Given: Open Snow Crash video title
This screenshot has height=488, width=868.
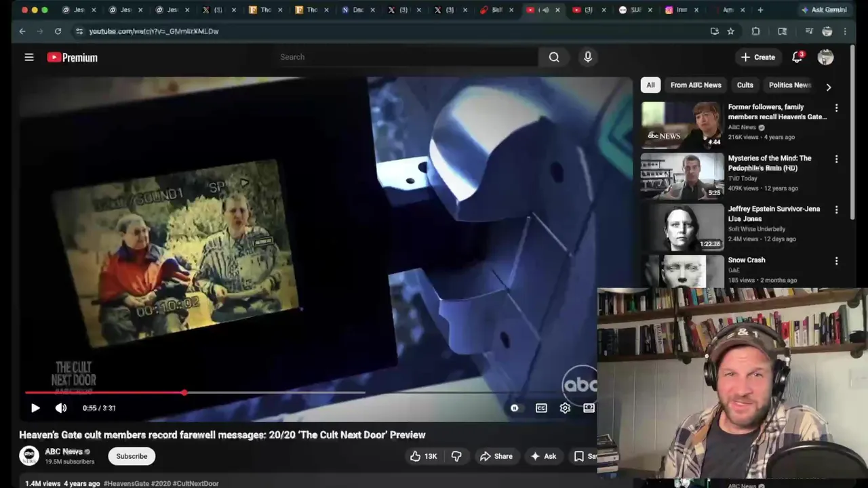Looking at the screenshot, I should pos(747,260).
